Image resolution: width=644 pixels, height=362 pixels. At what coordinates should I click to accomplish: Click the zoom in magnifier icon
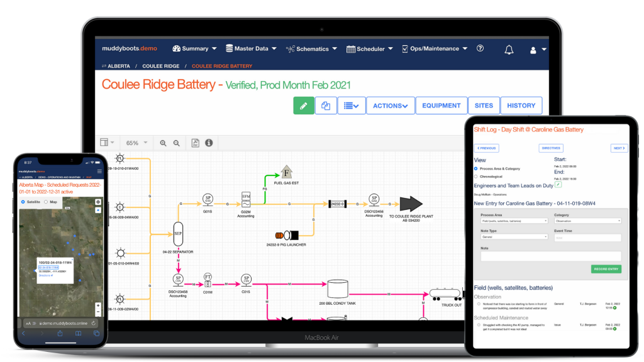(x=163, y=143)
